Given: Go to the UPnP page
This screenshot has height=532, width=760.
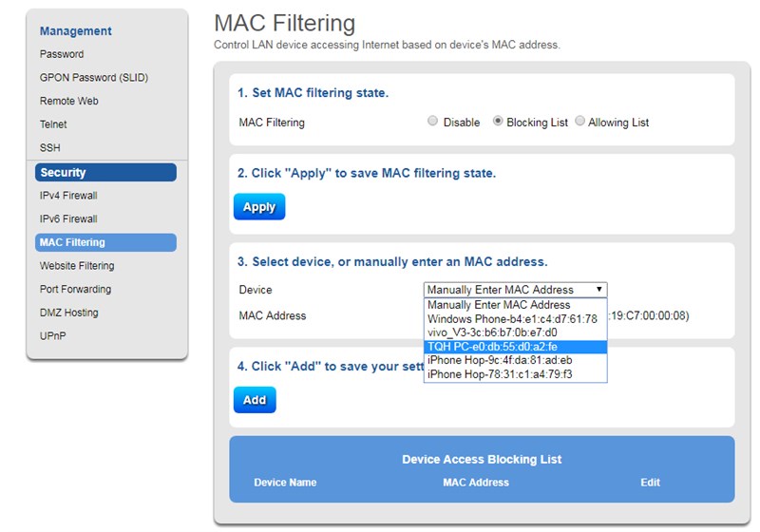Looking at the screenshot, I should click(53, 335).
